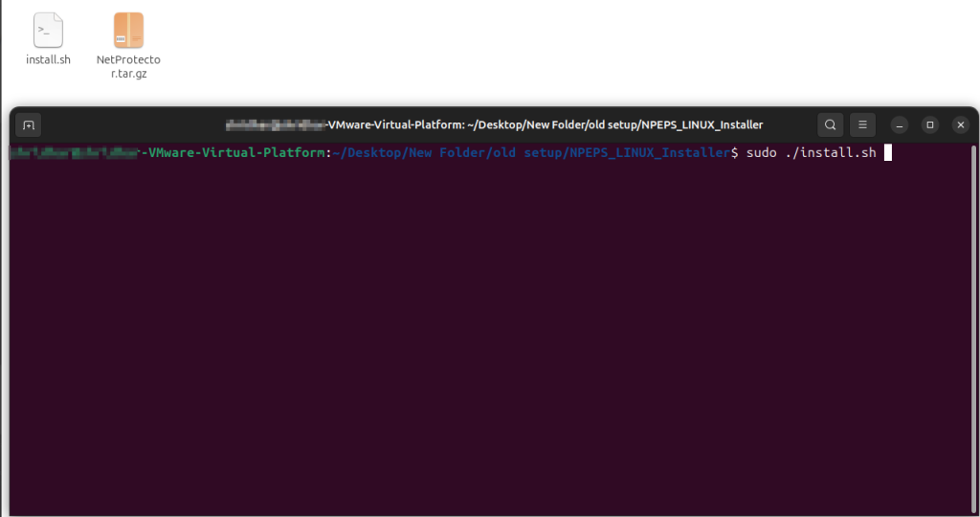Click the white terminal cursor block
The height and width of the screenshot is (517, 980).
887,153
